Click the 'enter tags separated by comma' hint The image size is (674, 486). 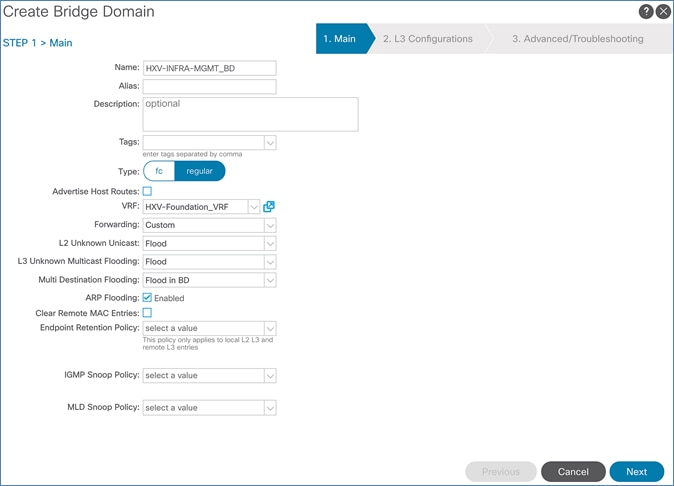coord(193,154)
